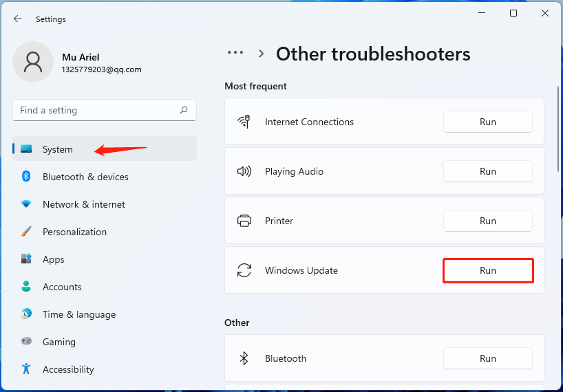The height and width of the screenshot is (392, 563).
Task: Run the Windows Update troubleshooter
Action: (x=487, y=270)
